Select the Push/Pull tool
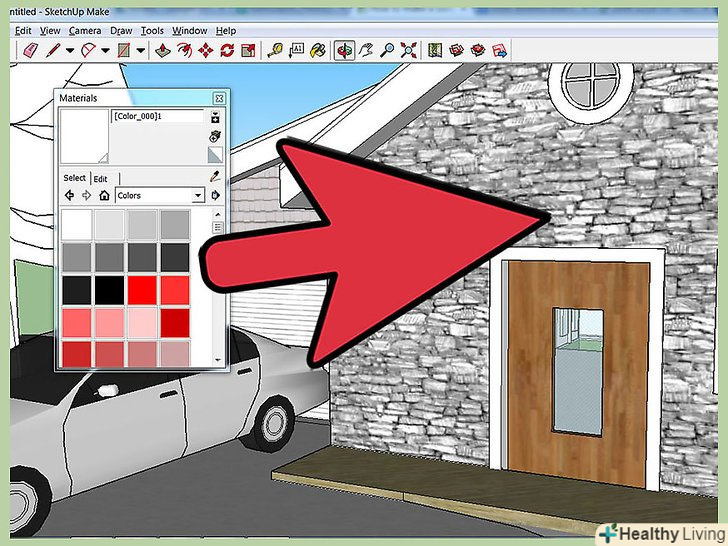The height and width of the screenshot is (546, 728). coord(162,50)
